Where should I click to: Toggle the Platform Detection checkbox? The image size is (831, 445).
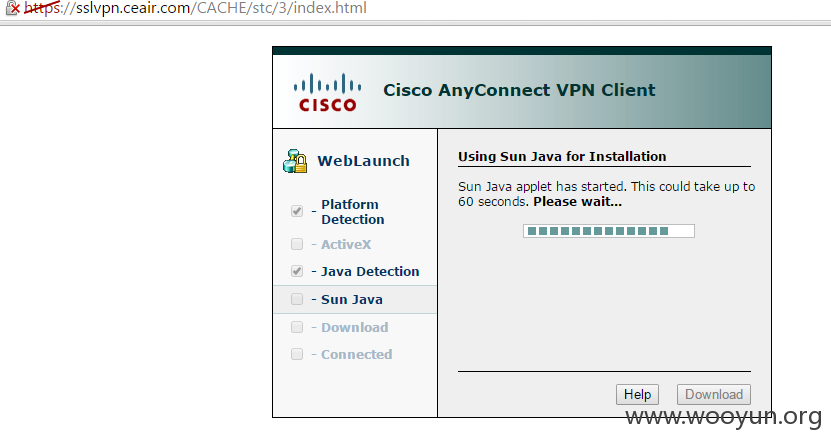click(x=297, y=211)
